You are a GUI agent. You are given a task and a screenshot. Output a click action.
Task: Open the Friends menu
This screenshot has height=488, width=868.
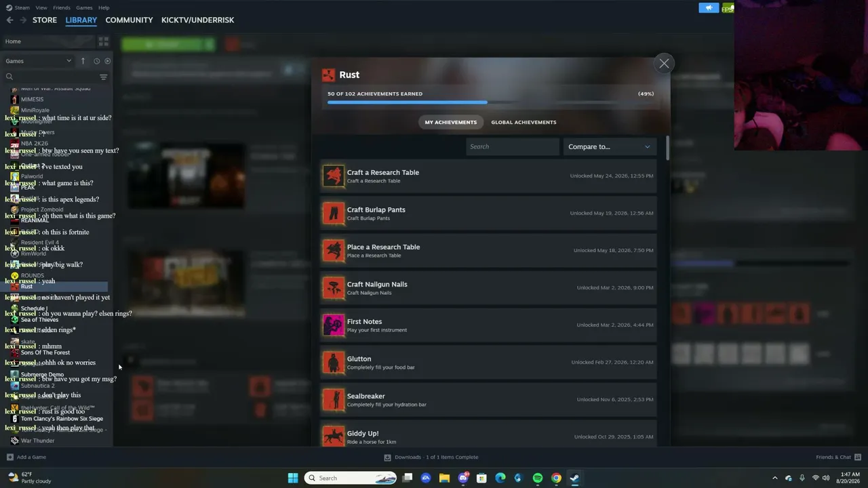[x=62, y=7]
